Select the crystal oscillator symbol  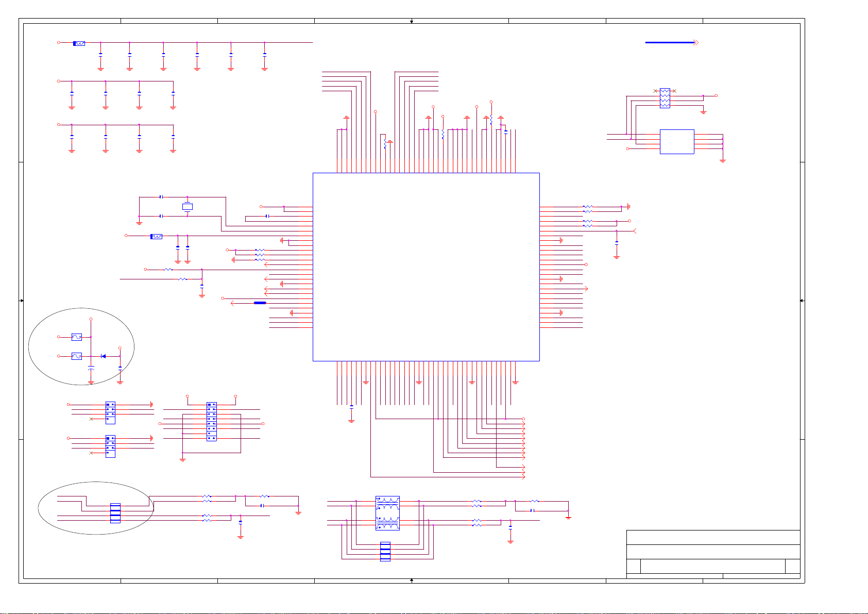click(x=188, y=207)
